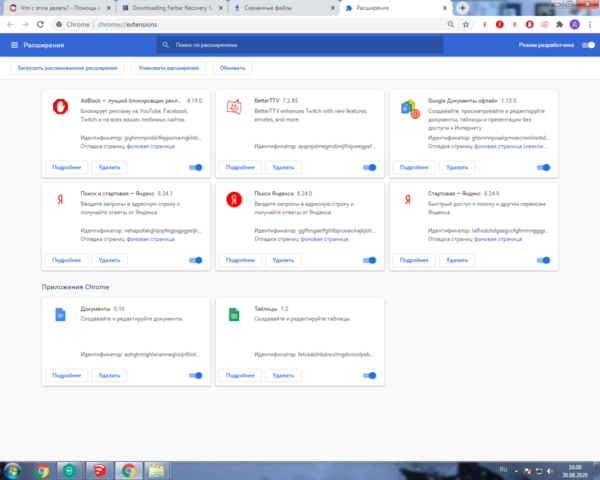
Task: Click the extensions search magnifier icon
Action: (x=165, y=45)
